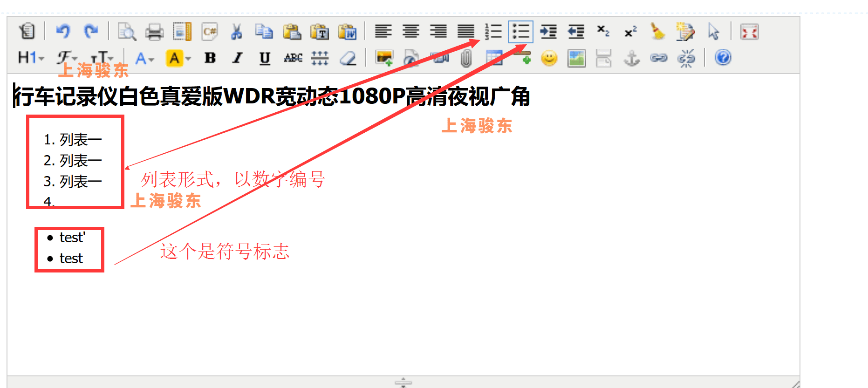The height and width of the screenshot is (388, 868).
Task: Place cursor on empty list item 4
Action: (x=49, y=202)
